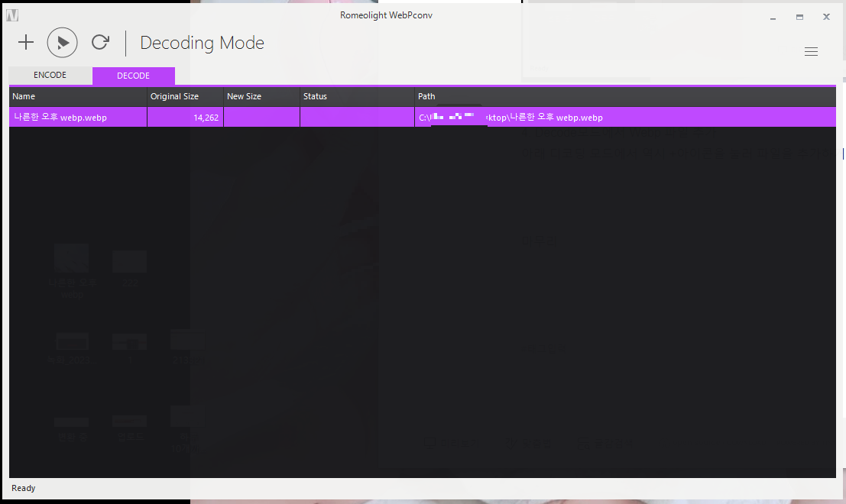This screenshot has width=846, height=504.
Task: Switch to the ENCODE tab
Action: coord(50,76)
